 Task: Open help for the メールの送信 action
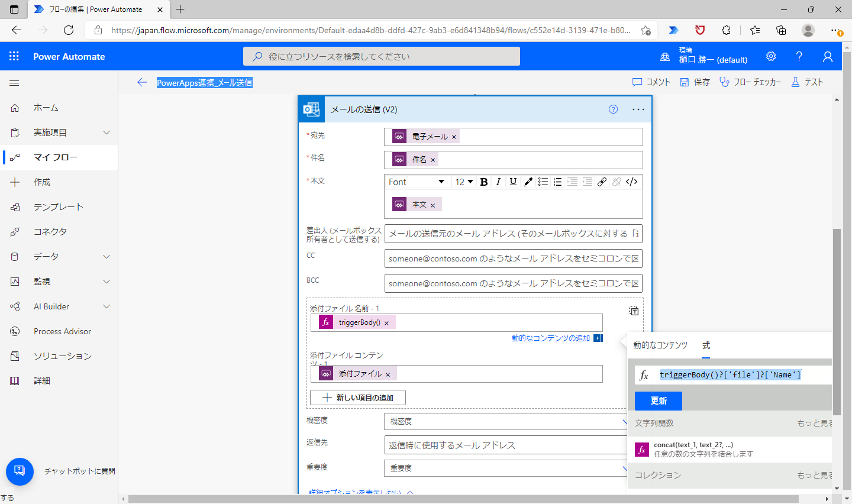613,109
